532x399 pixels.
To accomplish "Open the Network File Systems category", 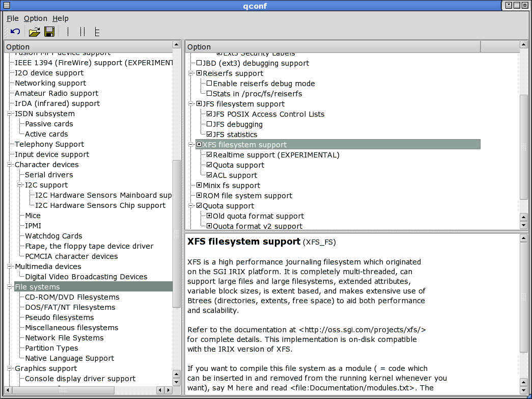I will pyautogui.click(x=65, y=338).
